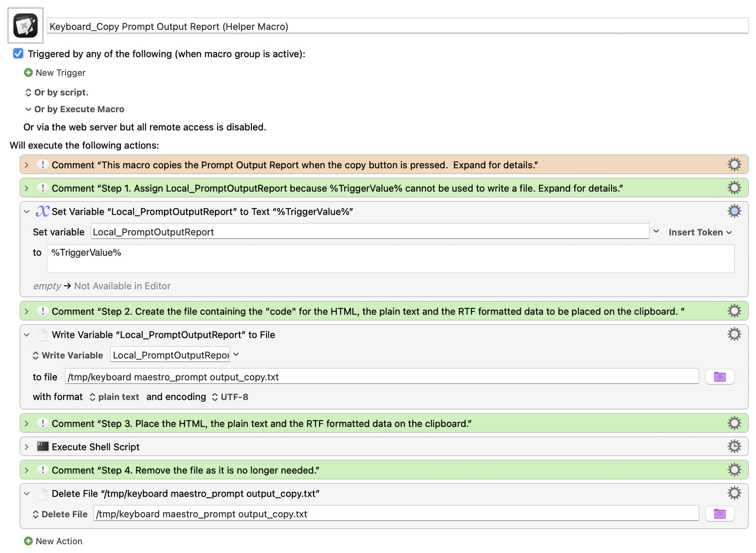Open the Delete File action type menu
Screen dimensions: 756x553
pos(60,514)
